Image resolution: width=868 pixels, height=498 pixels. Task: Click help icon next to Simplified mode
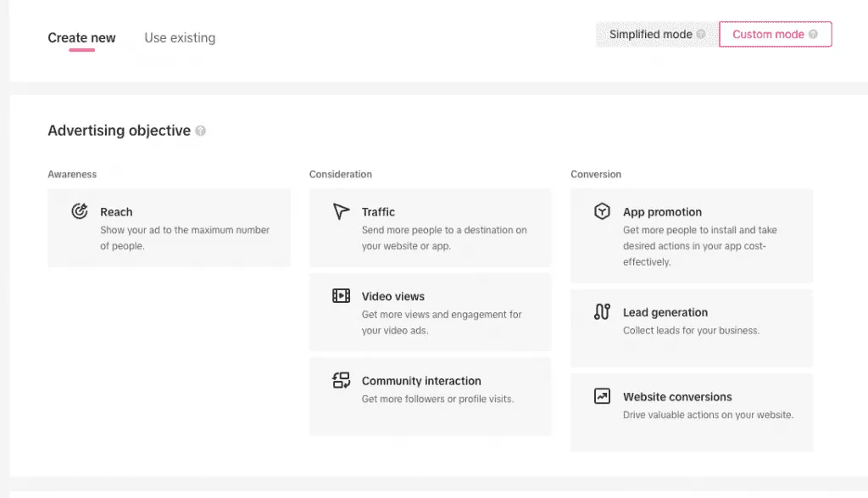pyautogui.click(x=701, y=34)
